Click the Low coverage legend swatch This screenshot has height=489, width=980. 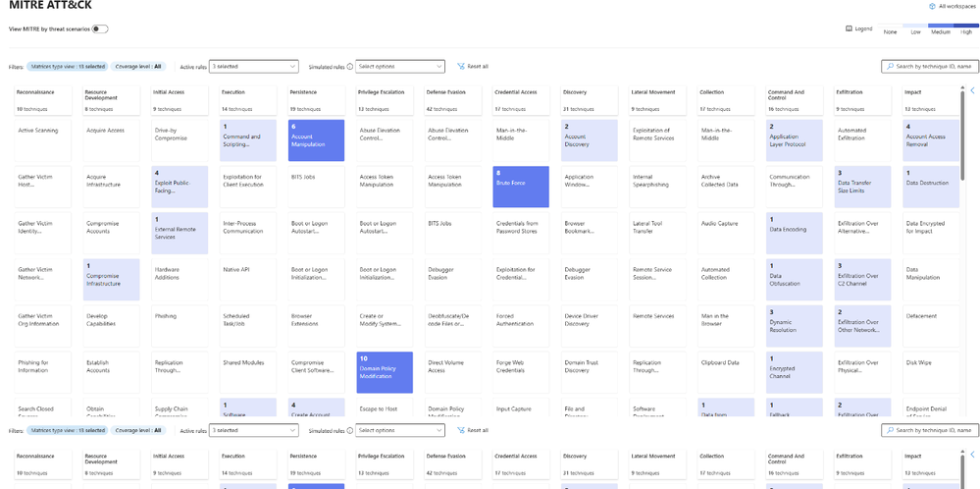pyautogui.click(x=915, y=26)
